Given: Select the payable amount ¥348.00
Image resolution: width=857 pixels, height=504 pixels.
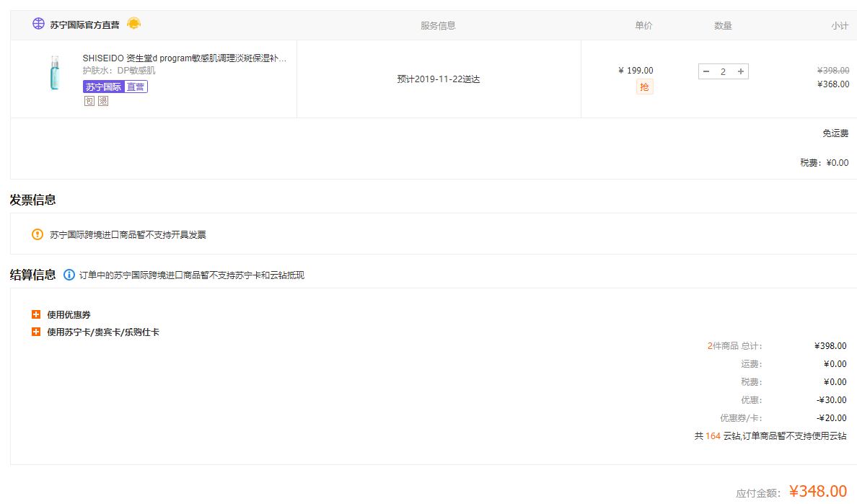Looking at the screenshot, I should point(818,492).
